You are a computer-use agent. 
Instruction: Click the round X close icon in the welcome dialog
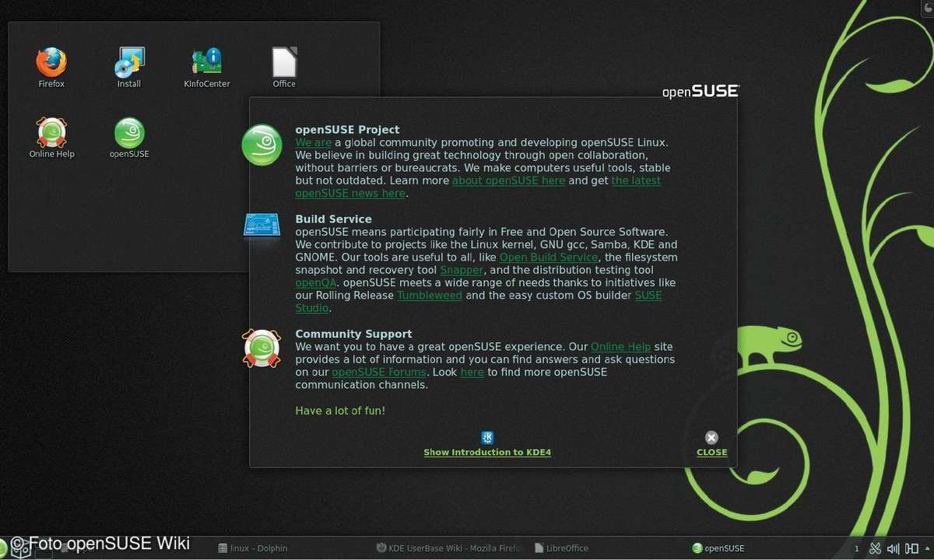pos(711,438)
